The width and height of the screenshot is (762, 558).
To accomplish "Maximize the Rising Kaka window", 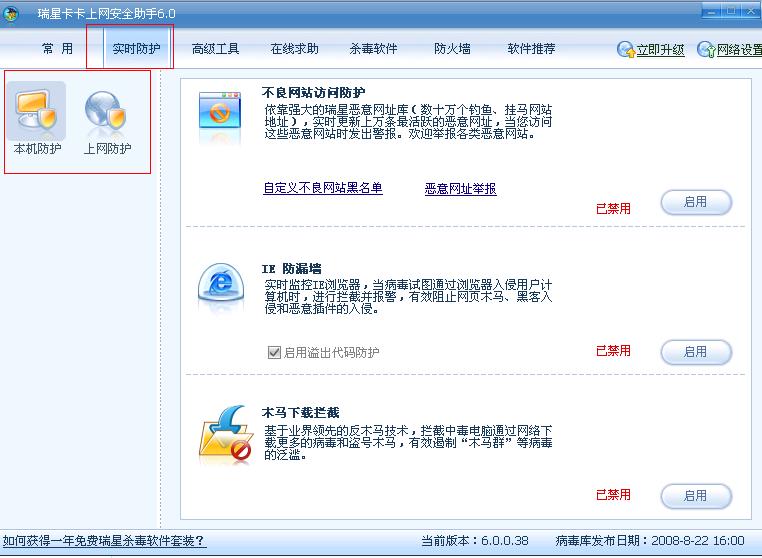I will pos(730,12).
